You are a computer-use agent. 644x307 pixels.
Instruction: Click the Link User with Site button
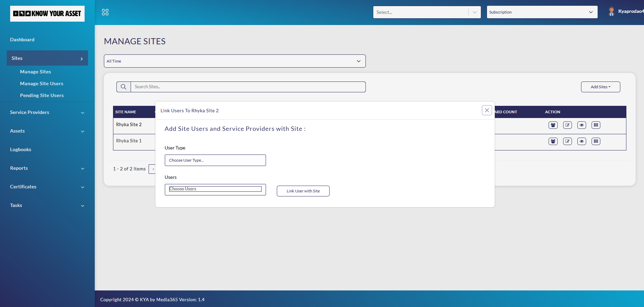[x=303, y=191]
